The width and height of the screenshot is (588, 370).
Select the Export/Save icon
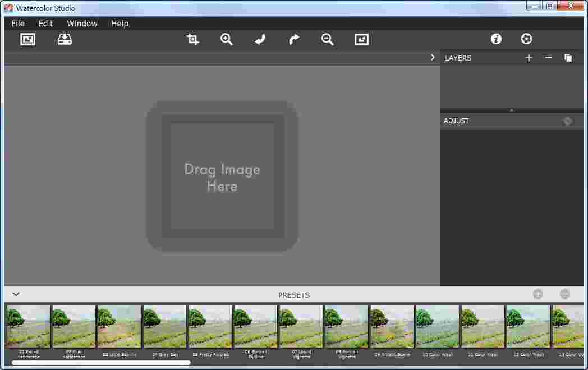click(x=64, y=39)
